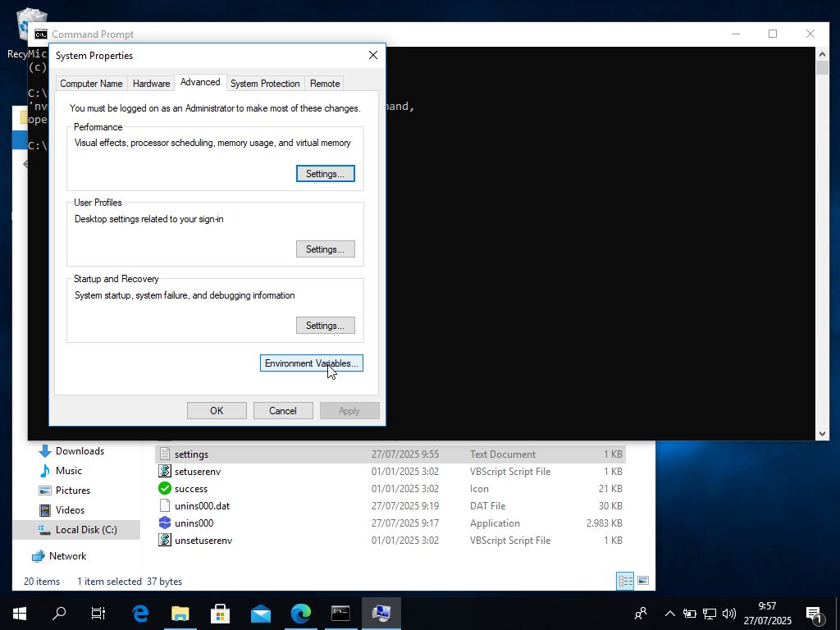Switch to details view using status bar toggle

[x=625, y=580]
